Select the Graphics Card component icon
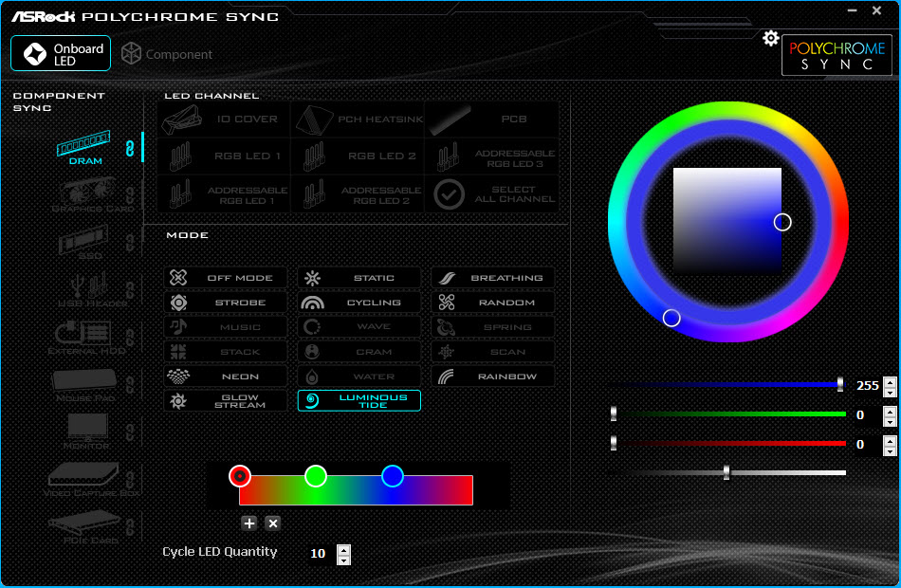Image resolution: width=901 pixels, height=588 pixels. pyautogui.click(x=92, y=196)
